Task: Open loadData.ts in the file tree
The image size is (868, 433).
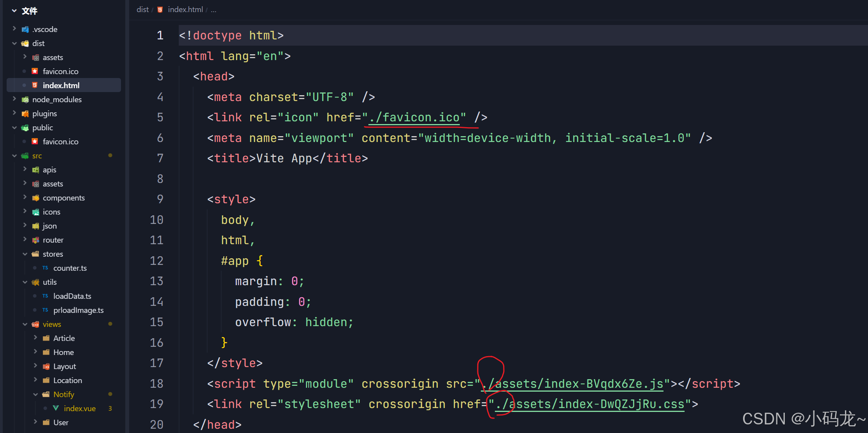Action: 72,296
